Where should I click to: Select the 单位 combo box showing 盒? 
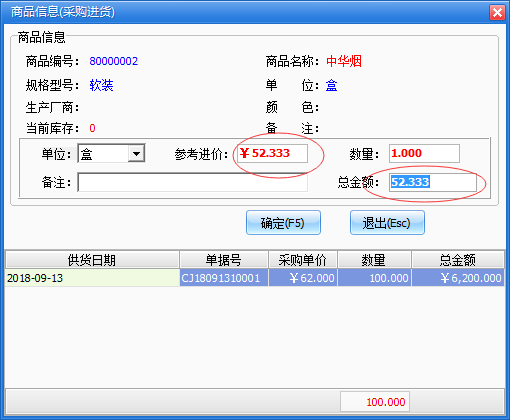(x=111, y=154)
